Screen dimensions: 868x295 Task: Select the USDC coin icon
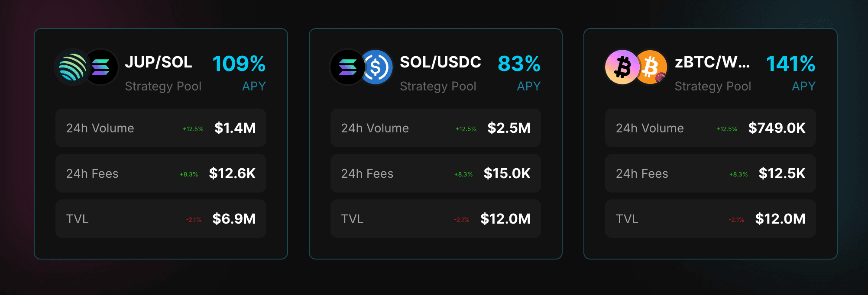pos(378,67)
